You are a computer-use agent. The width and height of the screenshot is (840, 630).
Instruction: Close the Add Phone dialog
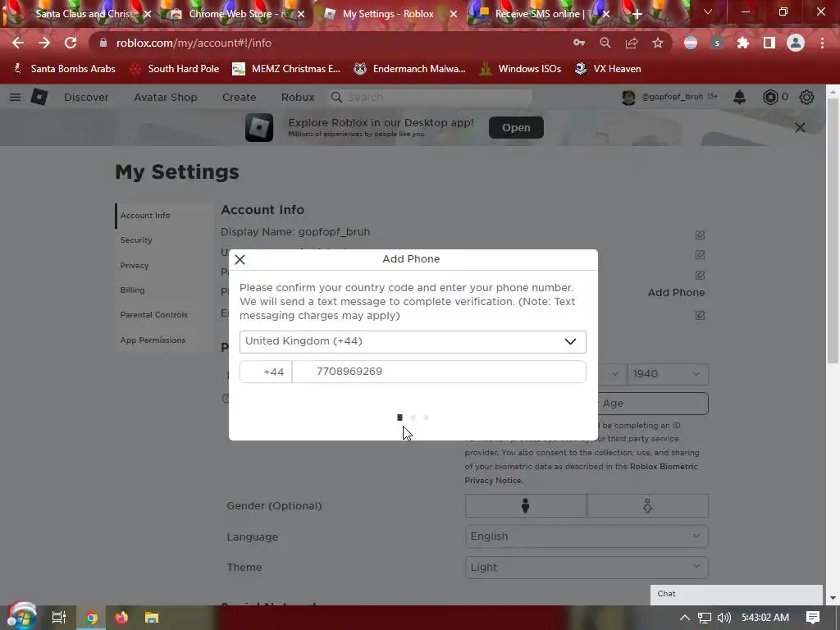pos(240,260)
